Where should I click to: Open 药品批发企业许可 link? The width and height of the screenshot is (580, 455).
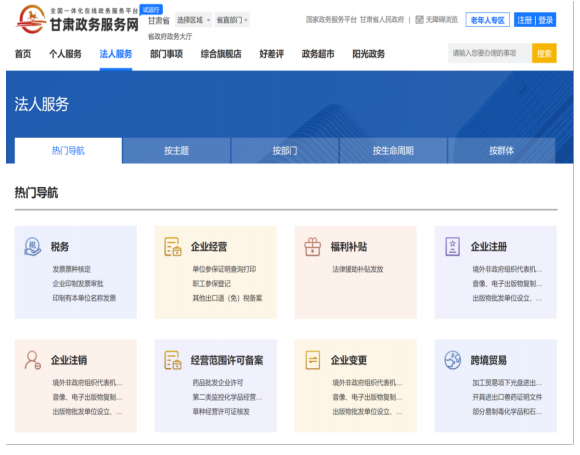click(x=218, y=382)
